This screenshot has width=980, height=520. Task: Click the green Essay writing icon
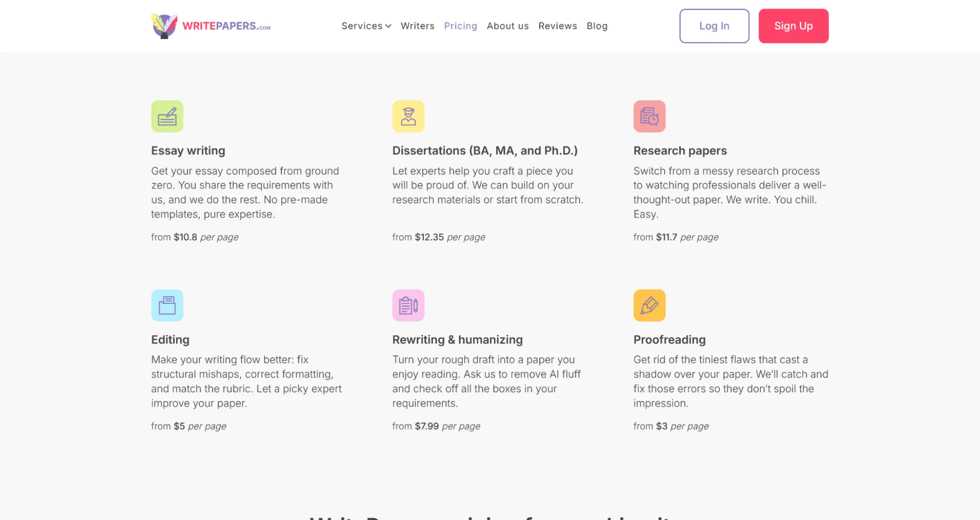point(167,116)
